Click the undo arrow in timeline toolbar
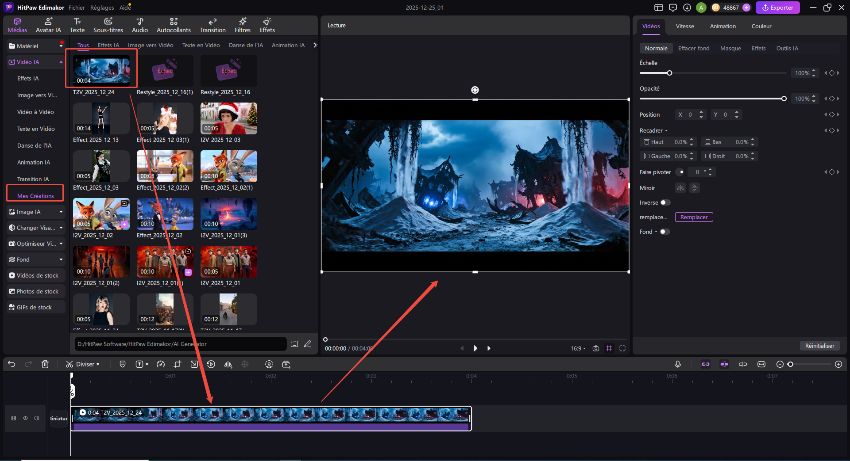The width and height of the screenshot is (850, 461). tap(10, 364)
